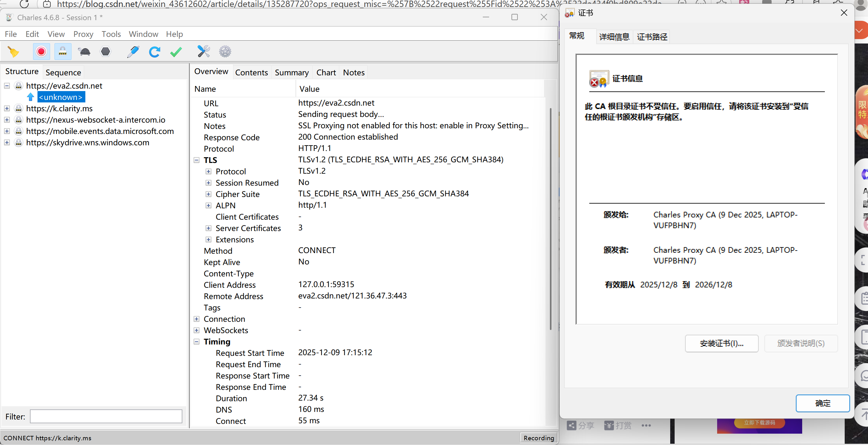Screen dimensions: 868x445
Task: Click the lock icon beside eva2.csdn.net
Action: point(19,86)
